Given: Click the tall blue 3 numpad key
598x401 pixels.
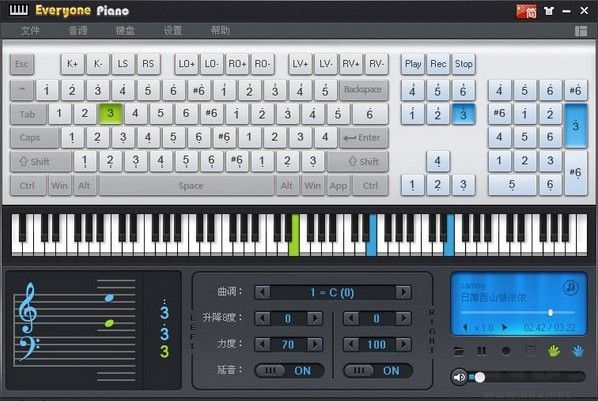Looking at the screenshot, I should pos(575,126).
